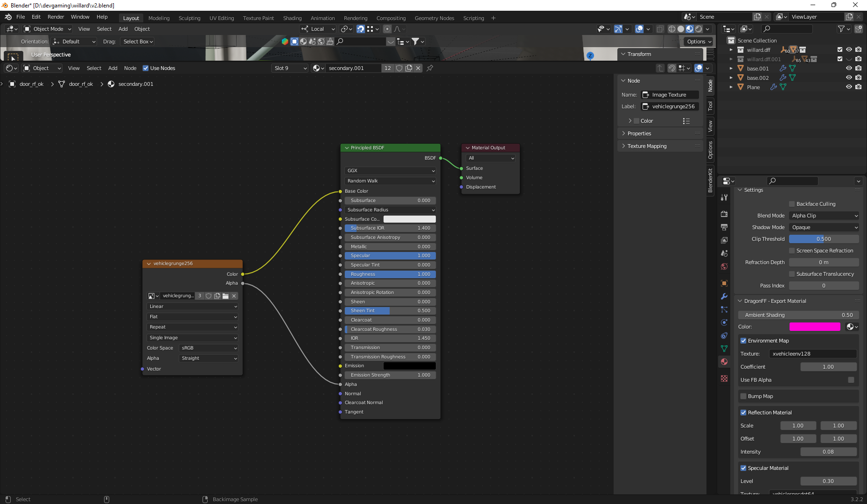Collapse the DragonFF - Export Material panel
867x504 pixels.
tap(741, 301)
